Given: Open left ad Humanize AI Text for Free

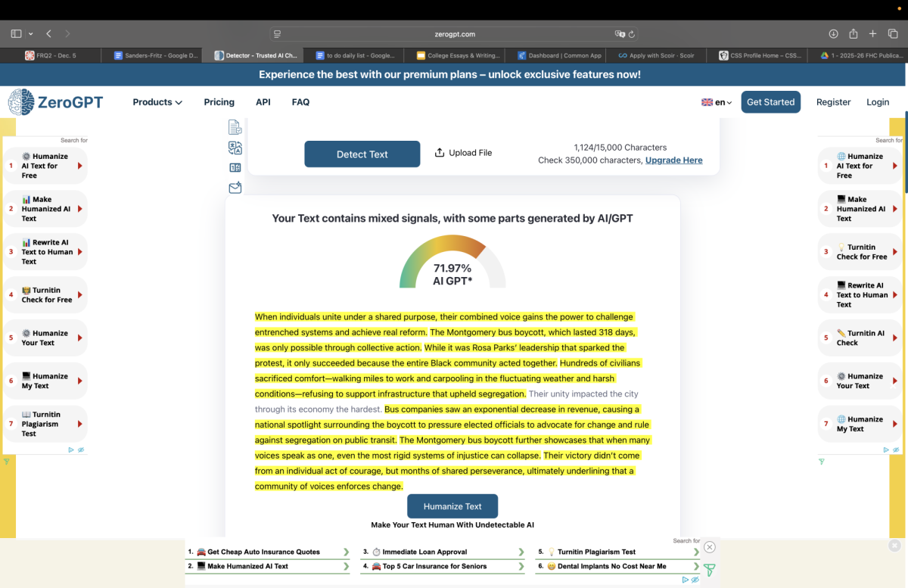Looking at the screenshot, I should click(x=46, y=166).
